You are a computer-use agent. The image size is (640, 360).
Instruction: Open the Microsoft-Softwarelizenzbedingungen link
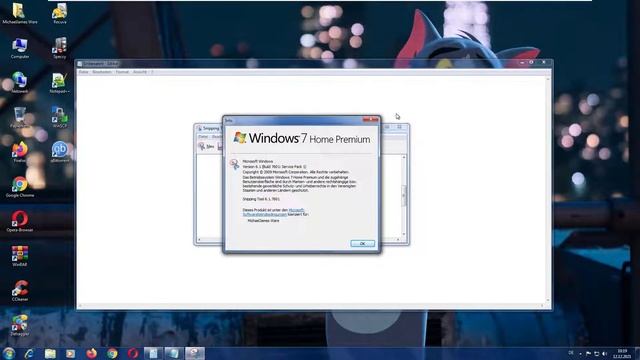coord(273,212)
